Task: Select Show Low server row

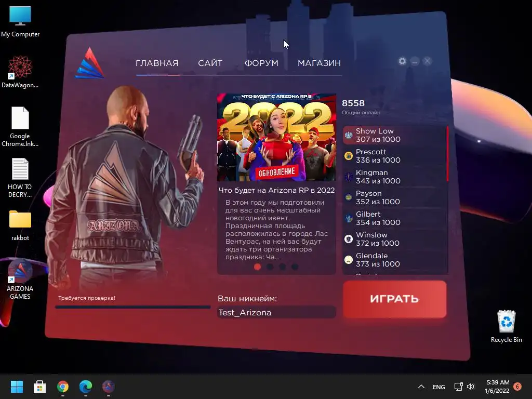Action: pyautogui.click(x=395, y=135)
